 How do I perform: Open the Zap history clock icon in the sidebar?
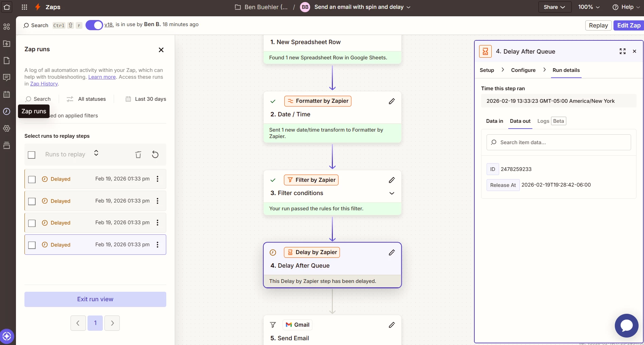pos(7,111)
